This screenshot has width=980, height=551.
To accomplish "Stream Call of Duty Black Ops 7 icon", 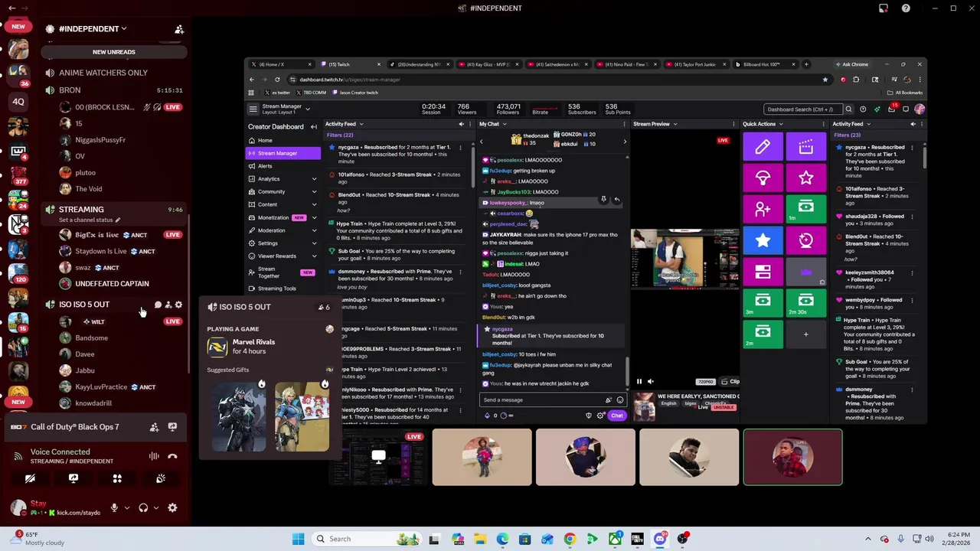I will [172, 427].
